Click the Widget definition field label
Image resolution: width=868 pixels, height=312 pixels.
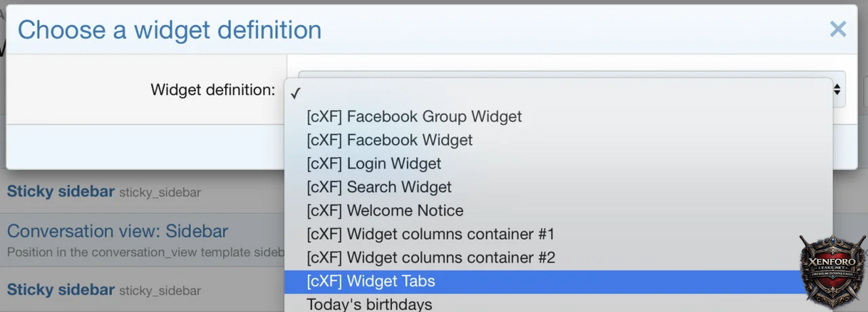(213, 90)
